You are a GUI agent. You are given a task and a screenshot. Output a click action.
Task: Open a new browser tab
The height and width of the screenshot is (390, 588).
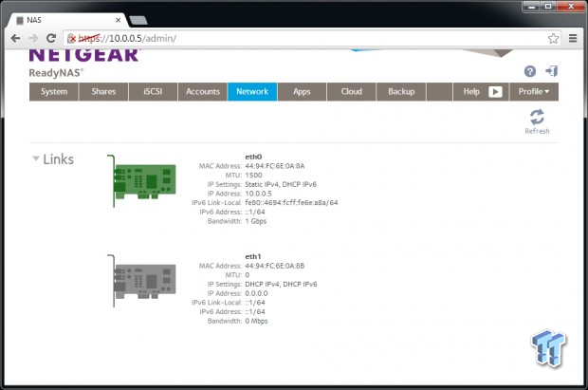tap(138, 20)
